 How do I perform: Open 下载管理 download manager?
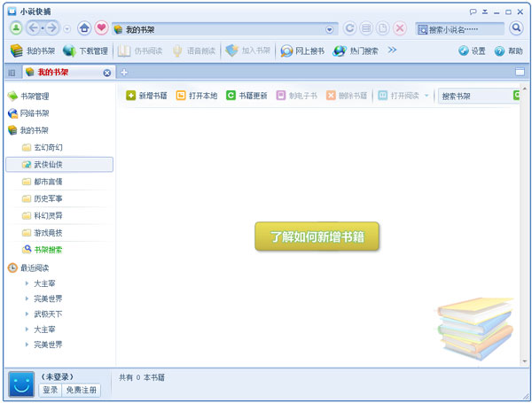[85, 51]
